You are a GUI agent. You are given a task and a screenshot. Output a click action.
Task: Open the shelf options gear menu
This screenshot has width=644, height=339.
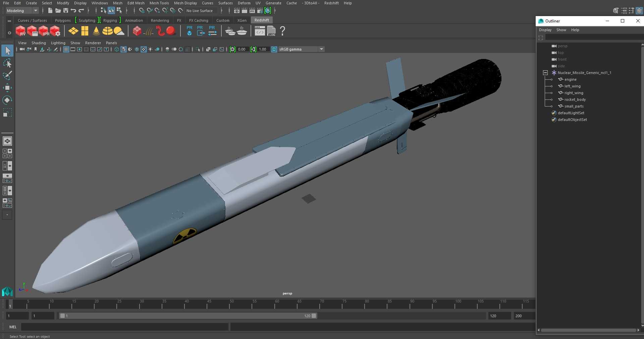coord(9,33)
